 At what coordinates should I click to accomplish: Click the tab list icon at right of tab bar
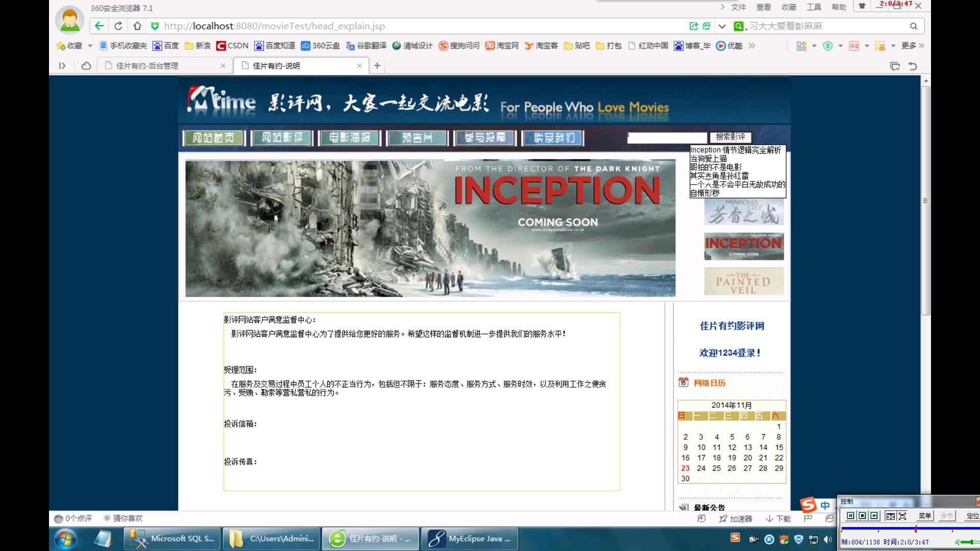pyautogui.click(x=895, y=66)
